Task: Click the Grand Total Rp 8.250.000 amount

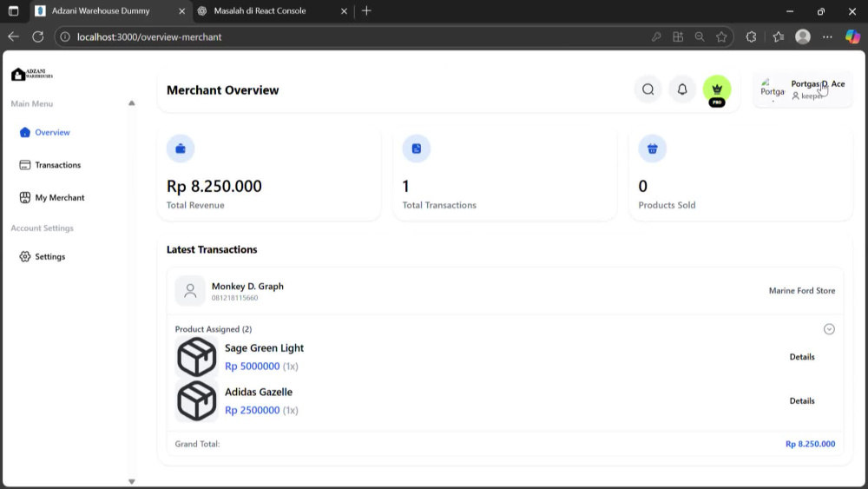Action: tap(811, 444)
